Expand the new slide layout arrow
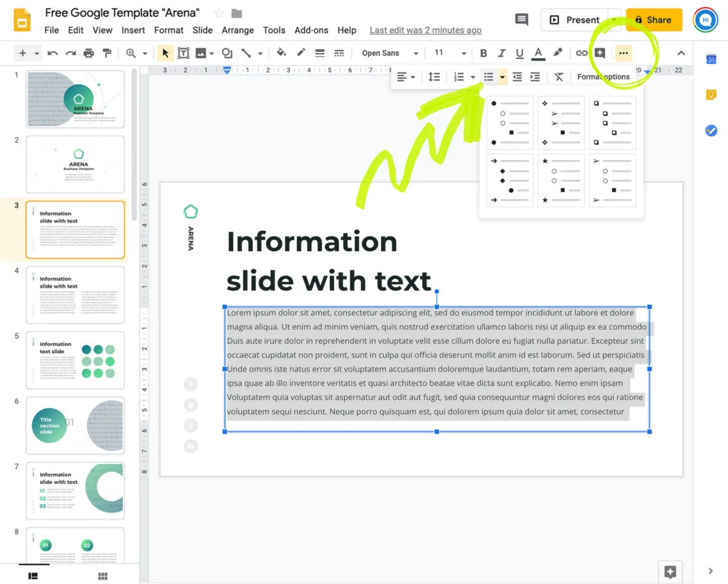 (x=37, y=53)
